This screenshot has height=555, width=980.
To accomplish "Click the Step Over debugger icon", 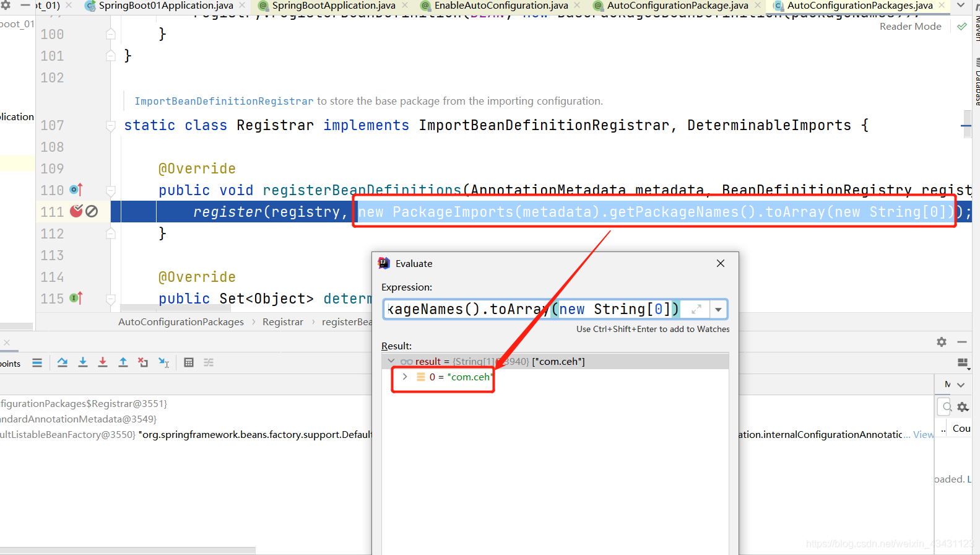I will (x=63, y=363).
